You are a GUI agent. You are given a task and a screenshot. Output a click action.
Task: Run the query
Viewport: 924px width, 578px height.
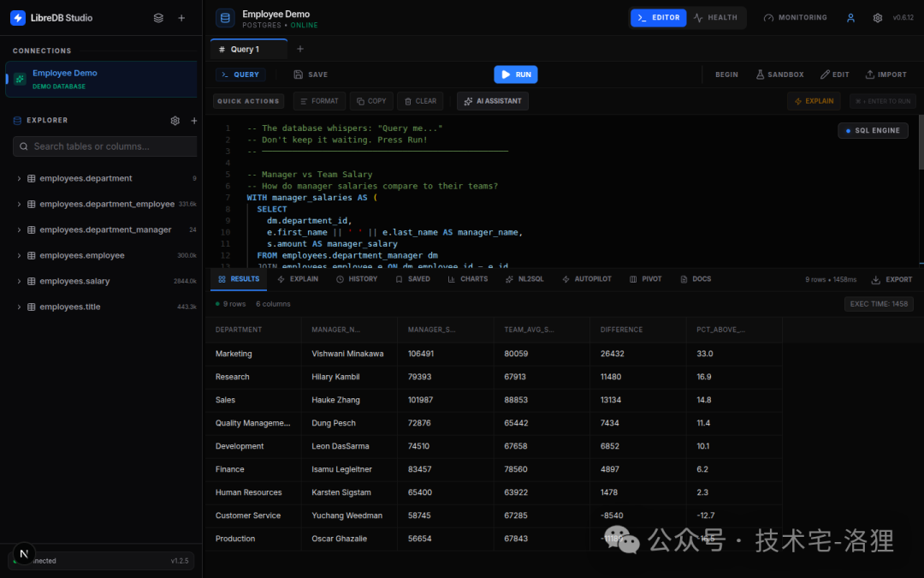point(516,74)
